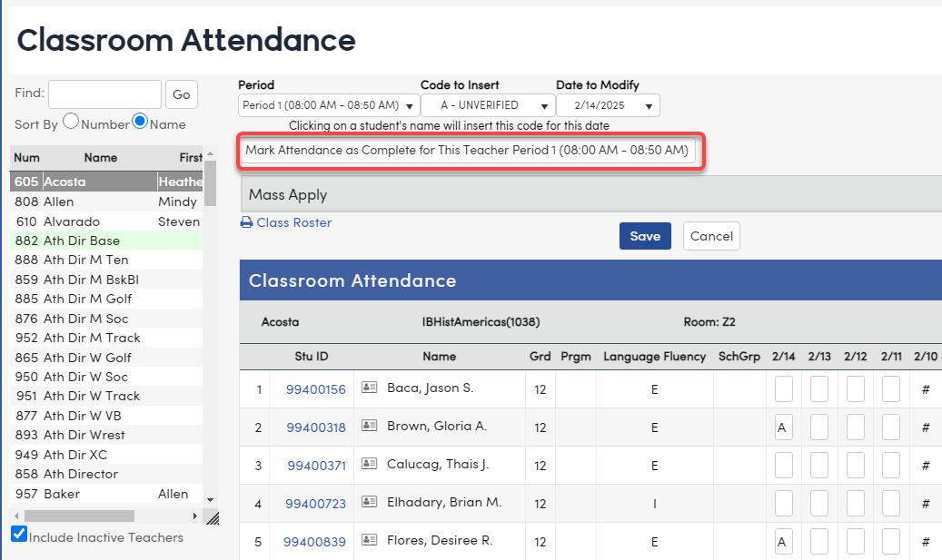The width and height of the screenshot is (942, 560).
Task: Click teacher list scroll-left arrow
Action: point(16,516)
